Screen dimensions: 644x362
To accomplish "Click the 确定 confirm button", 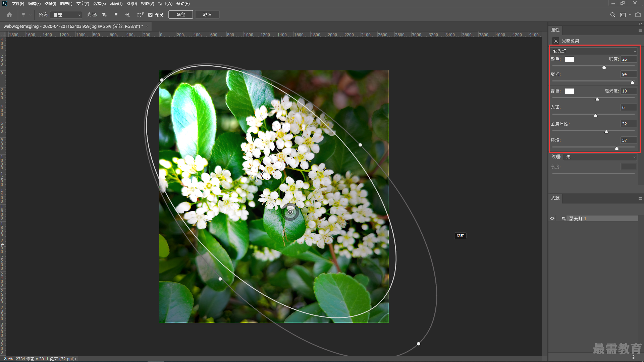I will [181, 15].
